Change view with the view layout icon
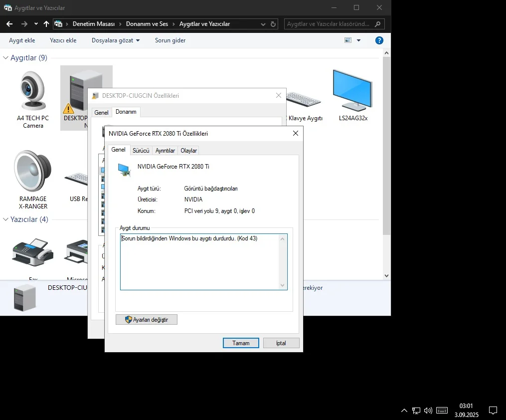 tap(348, 40)
